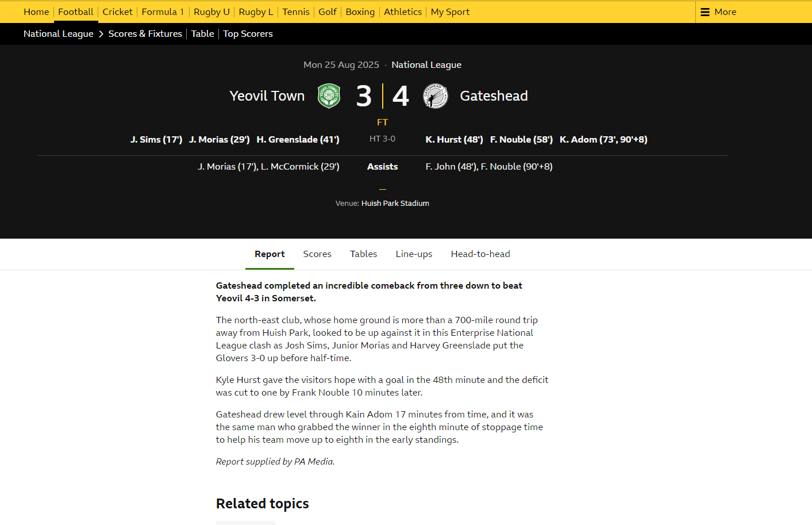Select Rugby U in the navigation

coord(211,12)
